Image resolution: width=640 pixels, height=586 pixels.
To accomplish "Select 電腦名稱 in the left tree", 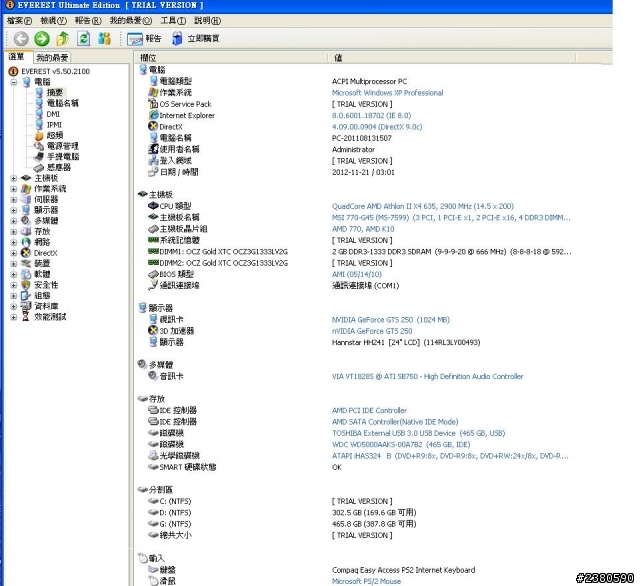I will click(62, 103).
